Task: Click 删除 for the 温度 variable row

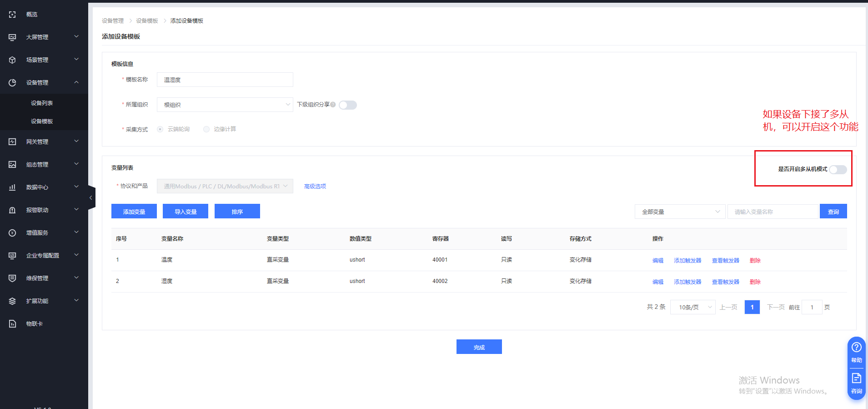Action: (x=755, y=261)
